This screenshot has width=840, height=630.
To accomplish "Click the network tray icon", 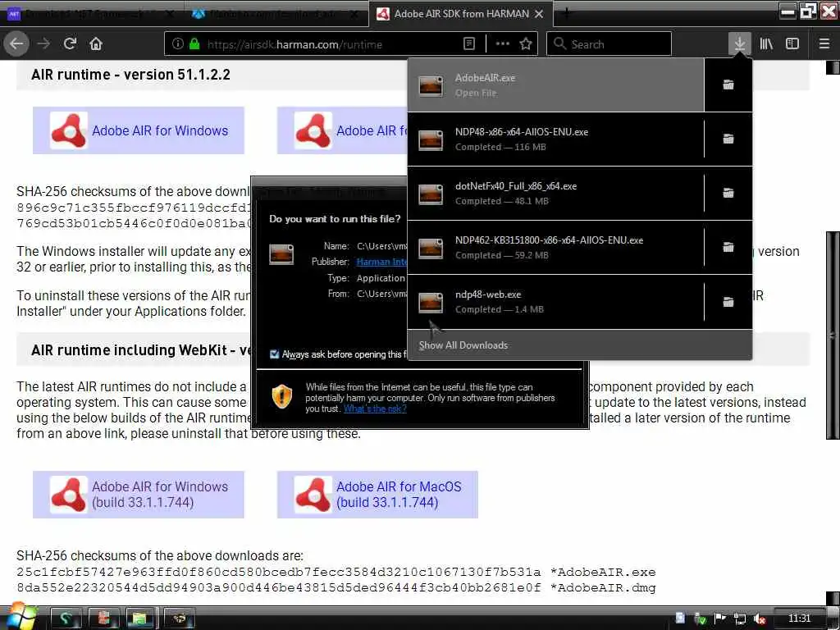I will (x=740, y=619).
